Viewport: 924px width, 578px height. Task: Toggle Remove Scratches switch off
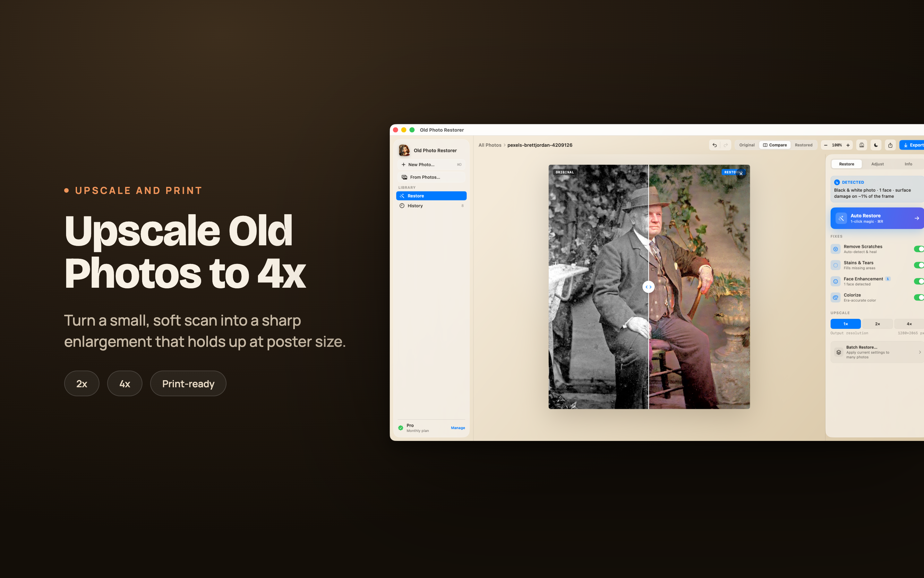[x=919, y=249]
